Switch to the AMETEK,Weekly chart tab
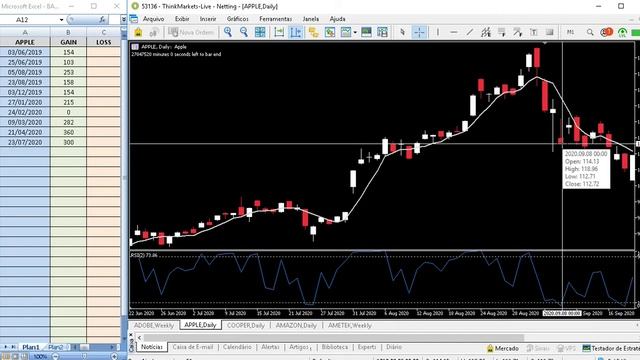The height and width of the screenshot is (360, 640). [x=350, y=325]
